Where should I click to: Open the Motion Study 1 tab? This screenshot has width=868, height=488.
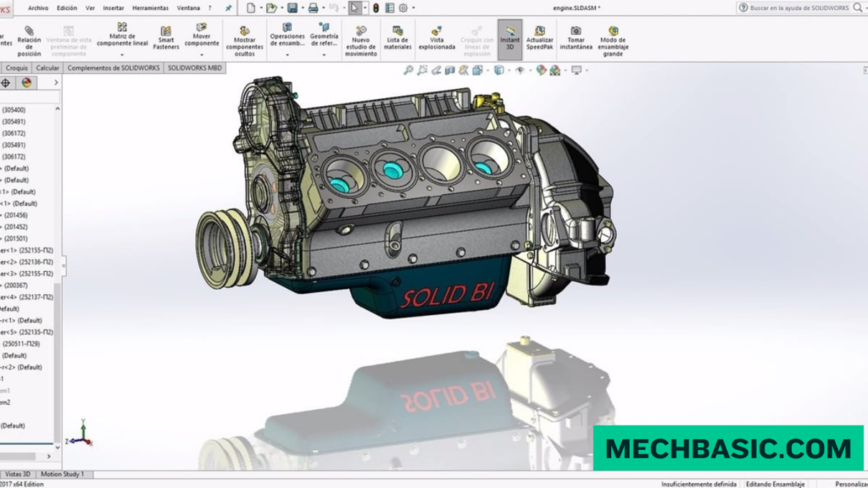tap(63, 474)
